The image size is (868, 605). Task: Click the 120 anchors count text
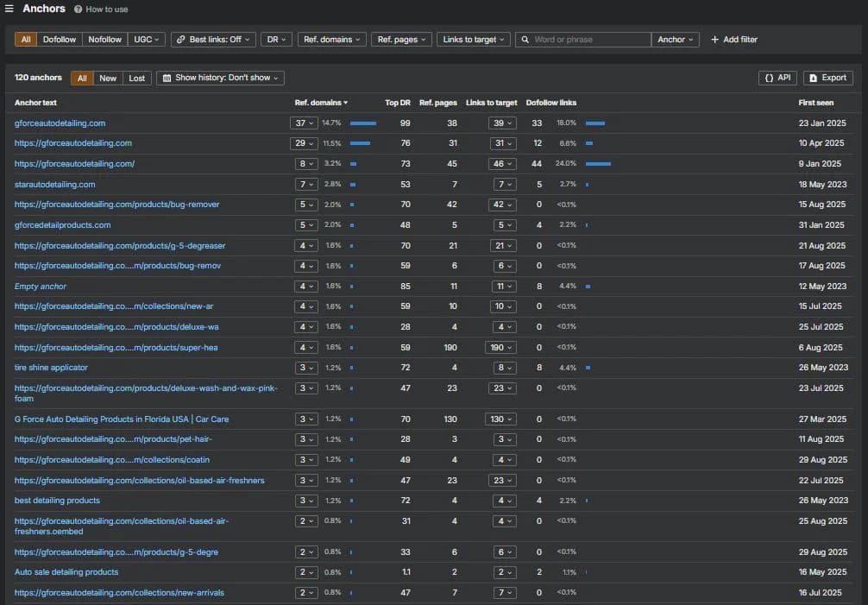[38, 78]
